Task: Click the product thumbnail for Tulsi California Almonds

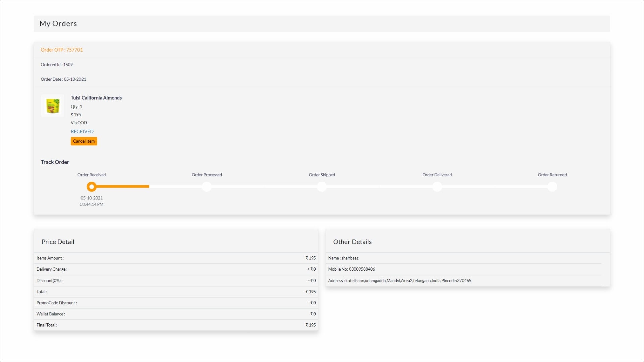Action: coord(52,105)
